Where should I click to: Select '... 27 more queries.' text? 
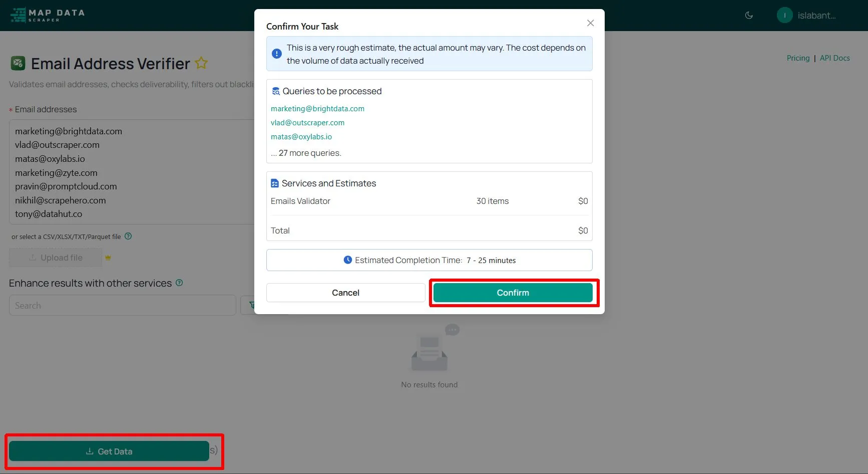pyautogui.click(x=306, y=153)
